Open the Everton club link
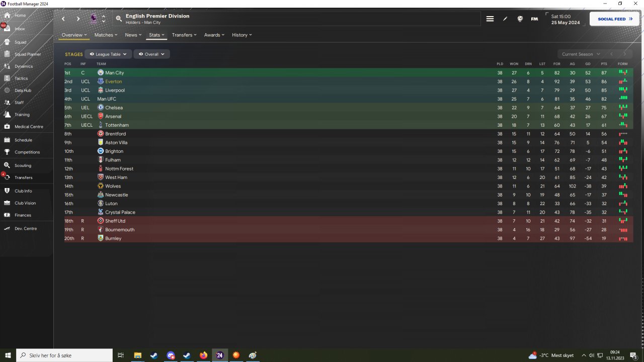Screen dimensions: 644x362 coord(113,81)
